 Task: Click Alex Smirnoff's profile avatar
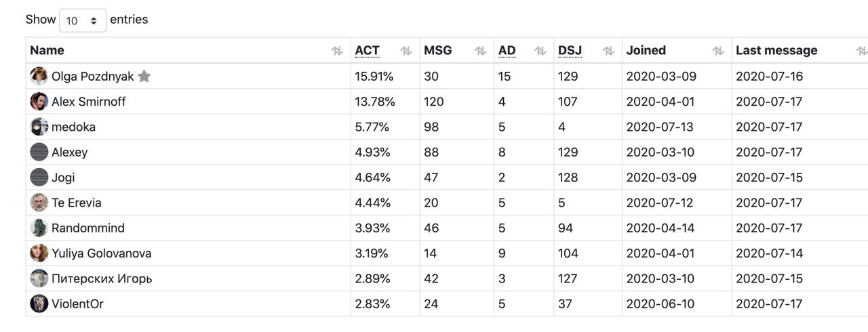(x=39, y=102)
